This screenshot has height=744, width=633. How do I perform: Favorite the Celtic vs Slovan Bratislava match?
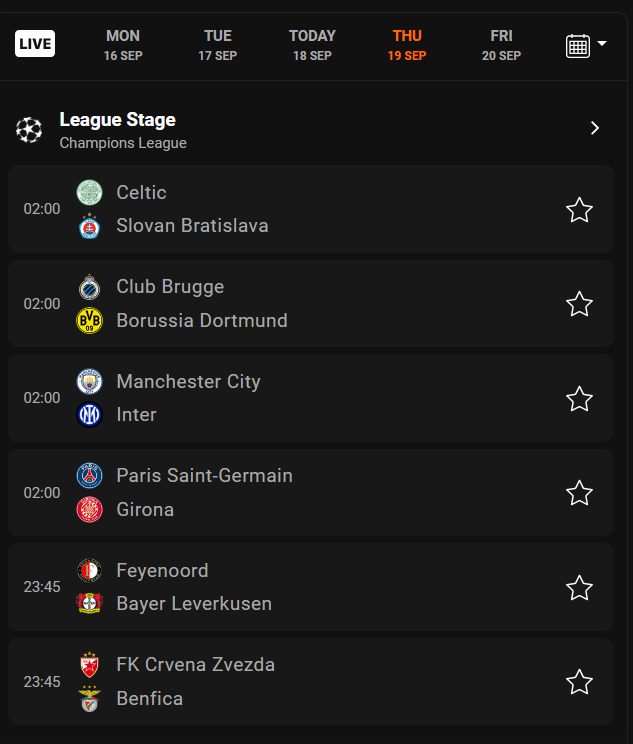[x=580, y=210]
